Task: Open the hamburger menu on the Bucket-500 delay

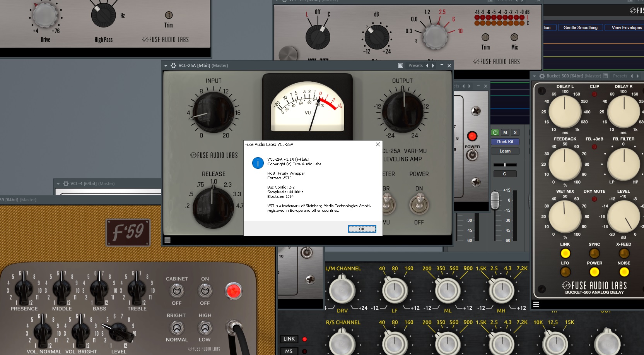Action: pyautogui.click(x=536, y=304)
